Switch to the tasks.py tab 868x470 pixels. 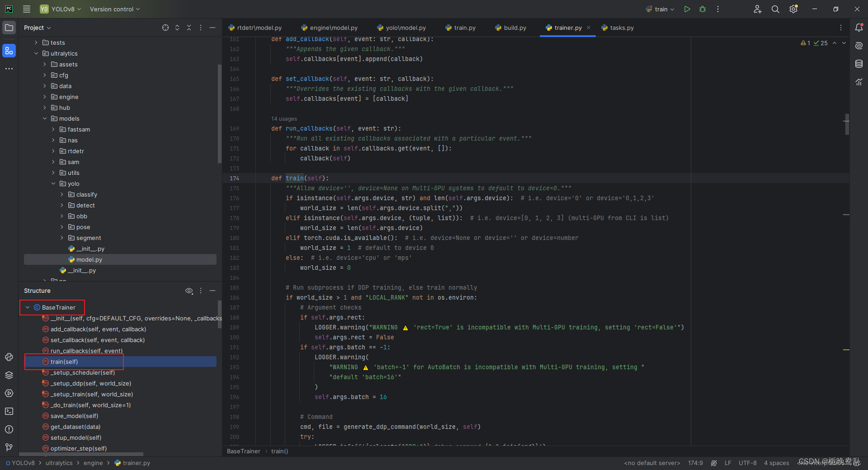(618, 28)
